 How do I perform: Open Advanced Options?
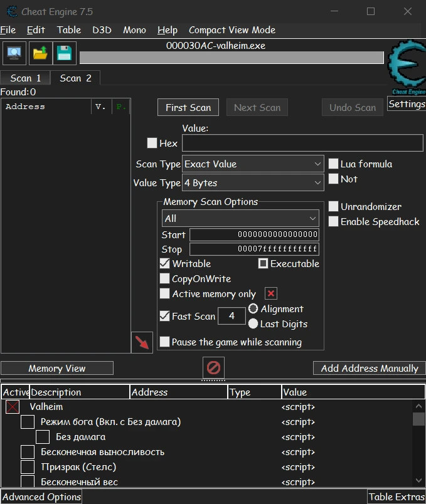coord(41,496)
